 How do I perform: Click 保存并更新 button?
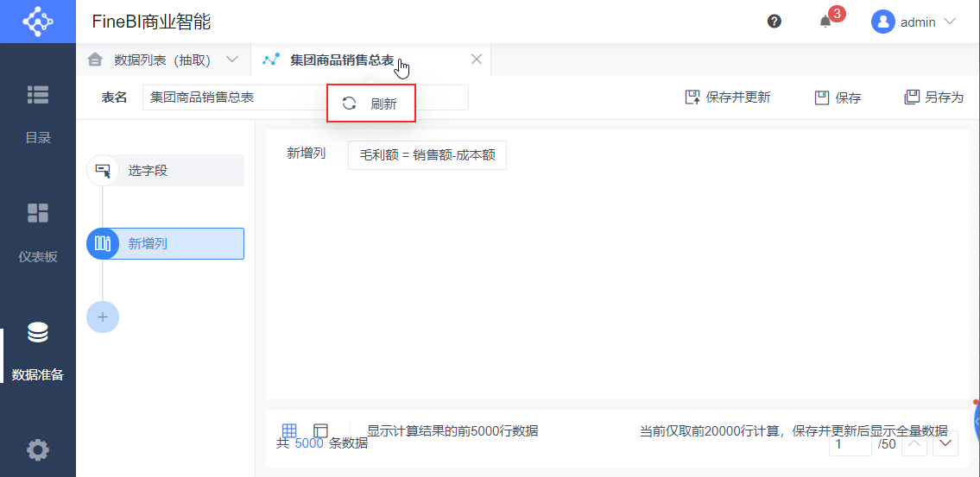(728, 97)
